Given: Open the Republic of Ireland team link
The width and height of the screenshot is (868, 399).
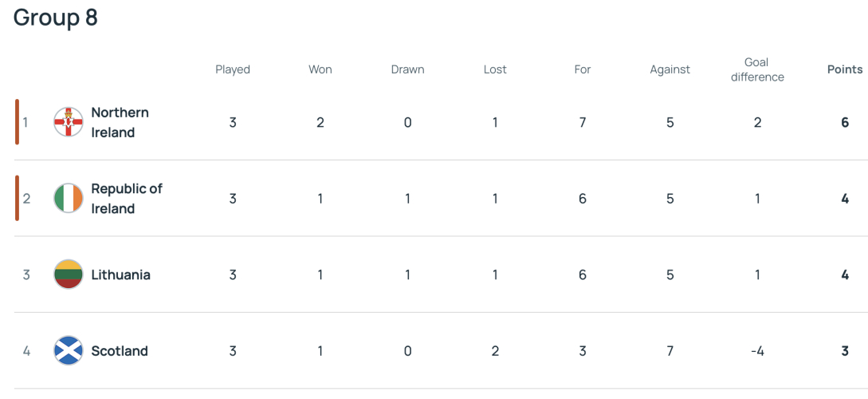Looking at the screenshot, I should coord(127,199).
